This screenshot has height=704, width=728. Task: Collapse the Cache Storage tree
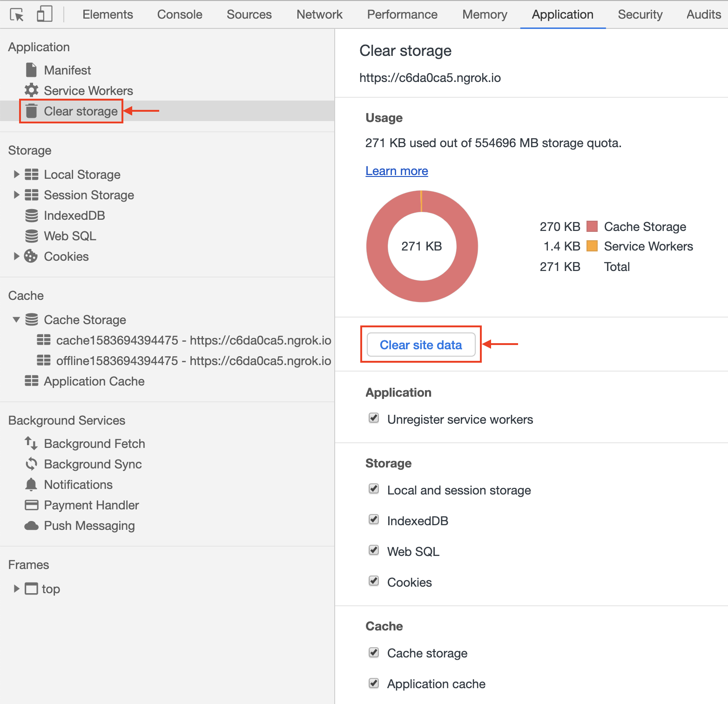17,319
